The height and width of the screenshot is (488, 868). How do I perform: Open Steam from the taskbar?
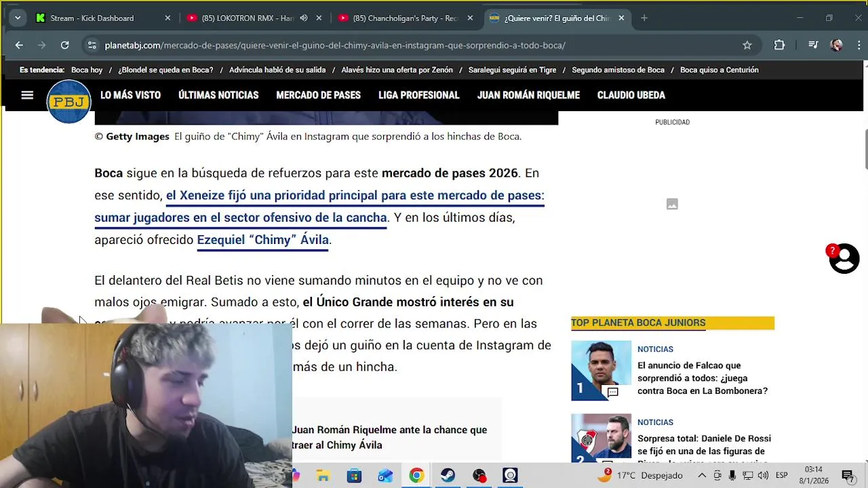pos(448,476)
